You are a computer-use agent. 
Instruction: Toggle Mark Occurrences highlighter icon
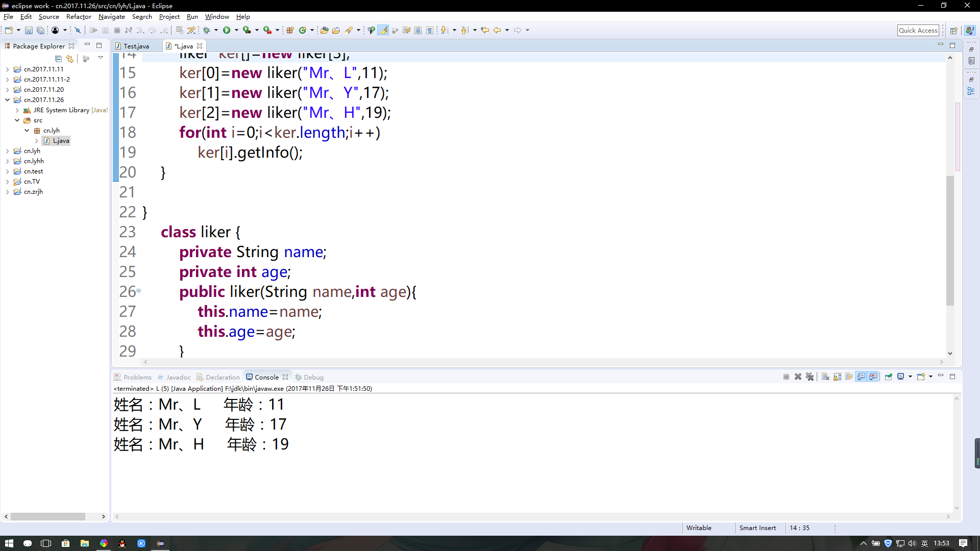383,30
